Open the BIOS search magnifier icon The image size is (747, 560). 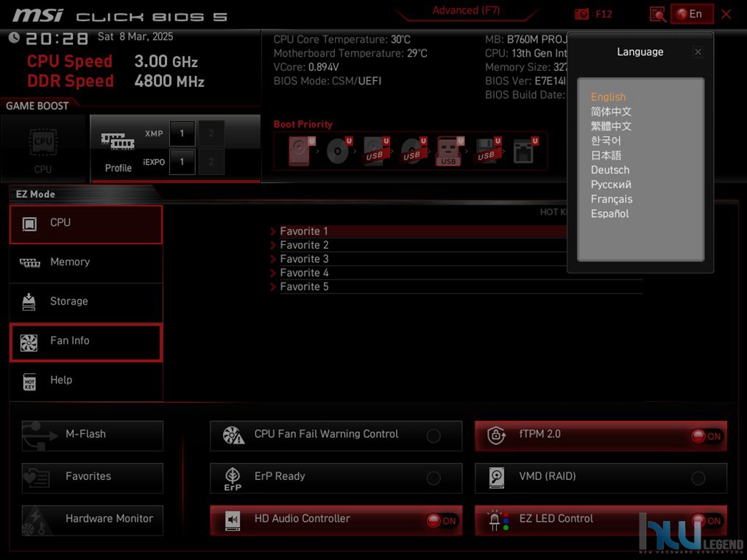(657, 14)
